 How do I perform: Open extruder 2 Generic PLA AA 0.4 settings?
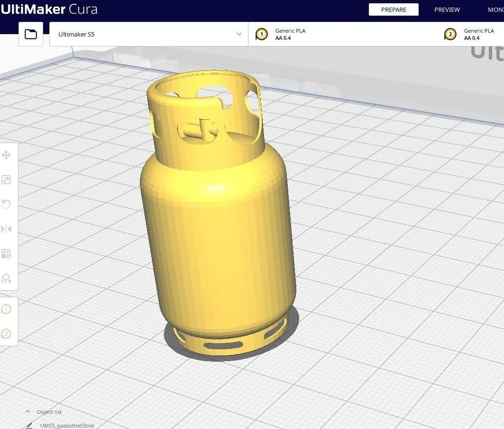(x=470, y=34)
